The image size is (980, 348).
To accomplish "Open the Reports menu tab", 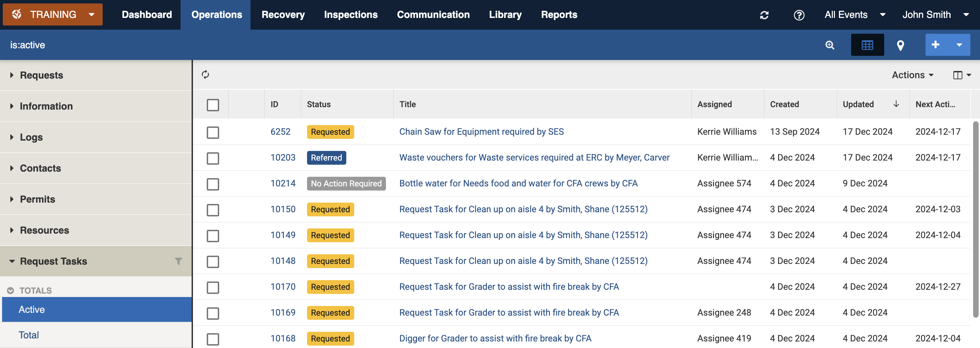I will (559, 15).
